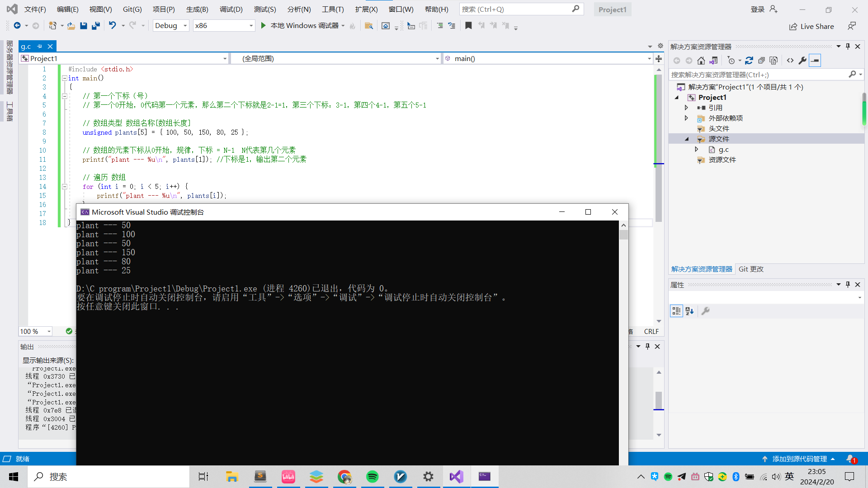Open the 调试(D) menu
Screen dimensions: 868x488
[x=231, y=9]
